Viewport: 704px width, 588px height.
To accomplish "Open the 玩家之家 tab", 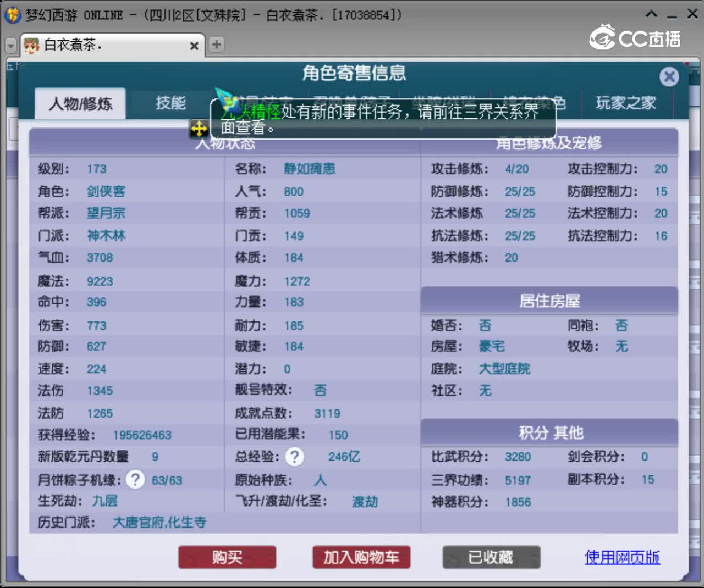I will click(625, 103).
